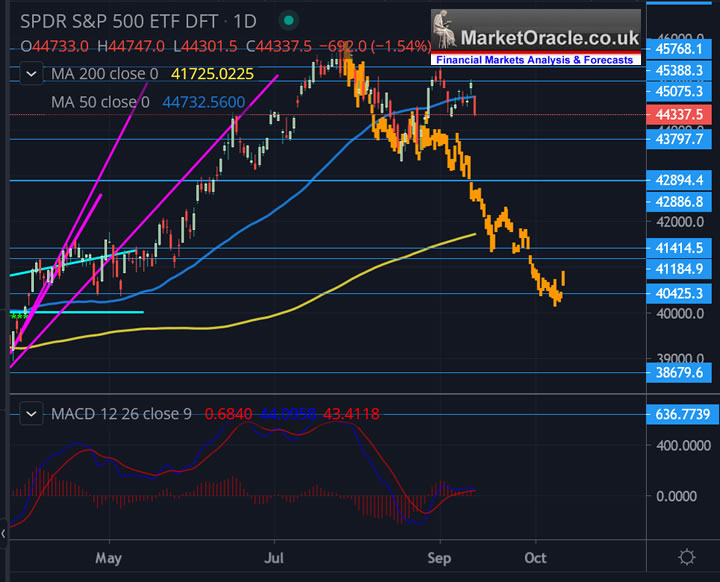Image resolution: width=720 pixels, height=582 pixels.
Task: Expand the left sidebar arrow
Action: 4,533
